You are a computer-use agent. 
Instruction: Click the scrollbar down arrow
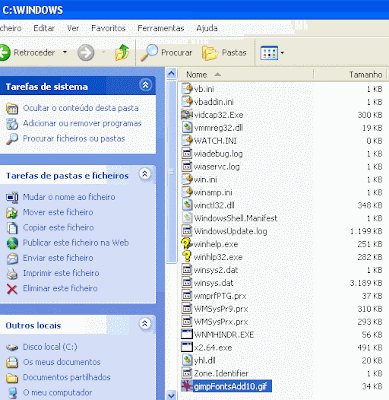[x=171, y=395]
